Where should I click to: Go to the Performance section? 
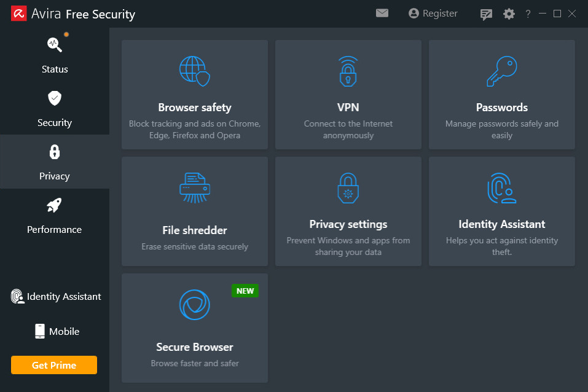(x=55, y=215)
